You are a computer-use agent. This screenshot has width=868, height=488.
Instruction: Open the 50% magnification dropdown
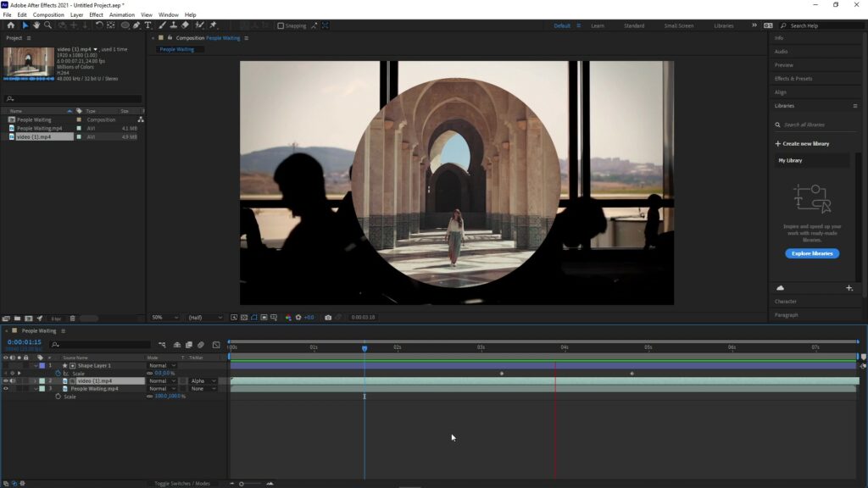click(x=166, y=318)
